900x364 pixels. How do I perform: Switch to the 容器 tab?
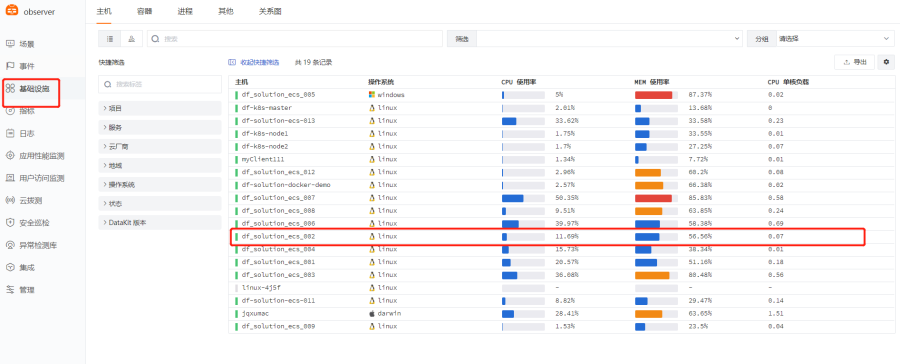145,11
